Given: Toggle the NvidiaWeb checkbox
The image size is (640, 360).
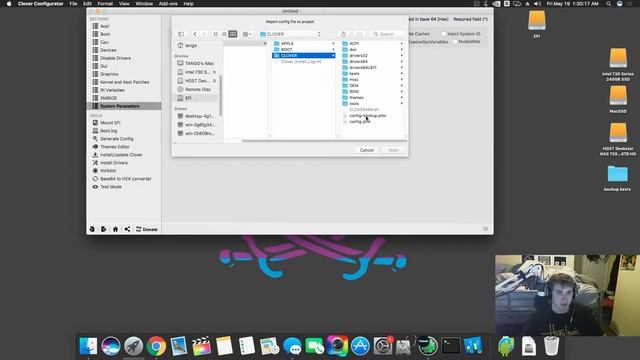Looking at the screenshot, I should point(455,42).
